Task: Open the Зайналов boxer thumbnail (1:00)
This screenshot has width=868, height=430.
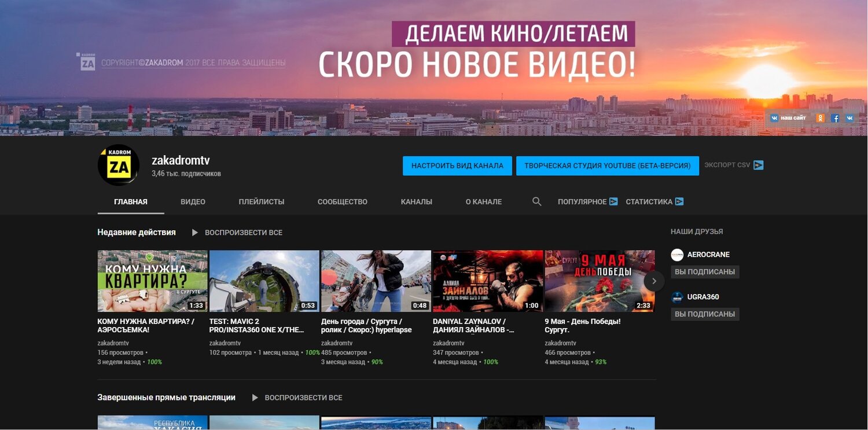Action: pyautogui.click(x=488, y=281)
